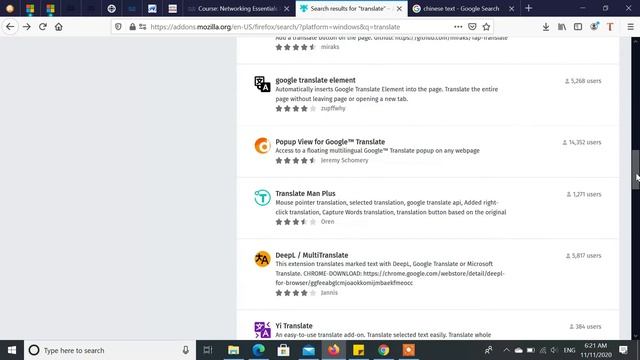Image resolution: width=640 pixels, height=360 pixels.
Task: Open the Windows Start menu
Action: point(12,350)
